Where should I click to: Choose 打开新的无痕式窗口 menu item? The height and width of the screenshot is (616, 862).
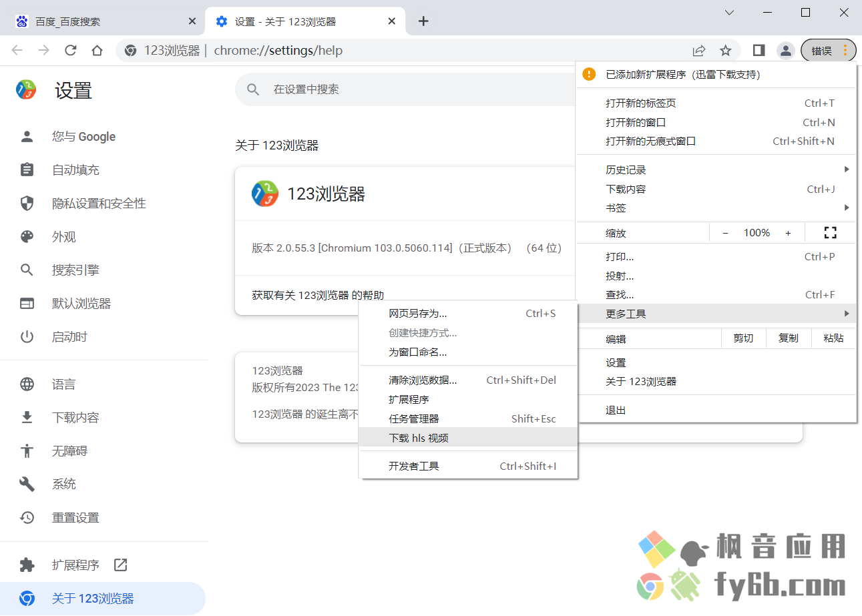tap(716, 141)
